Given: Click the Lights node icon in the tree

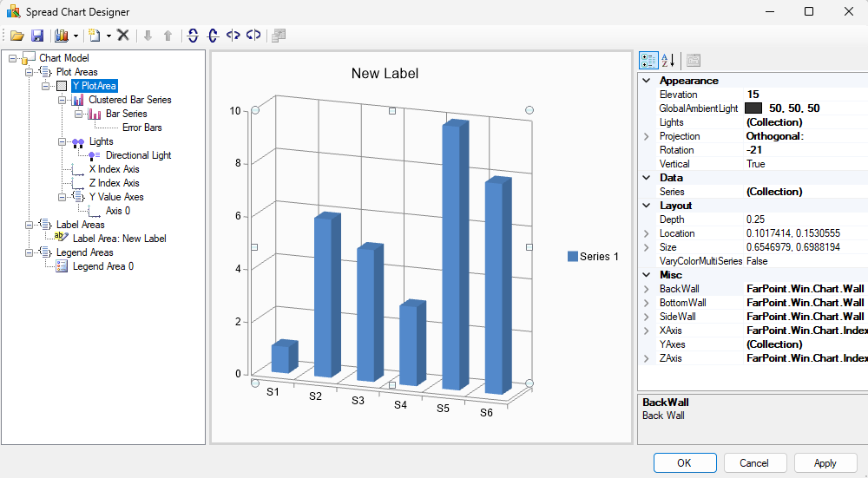Looking at the screenshot, I should click(78, 142).
